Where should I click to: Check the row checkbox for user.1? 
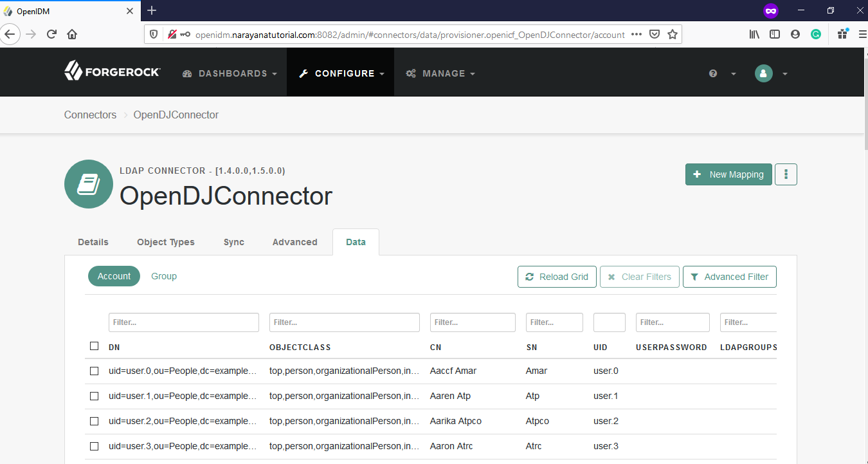95,396
